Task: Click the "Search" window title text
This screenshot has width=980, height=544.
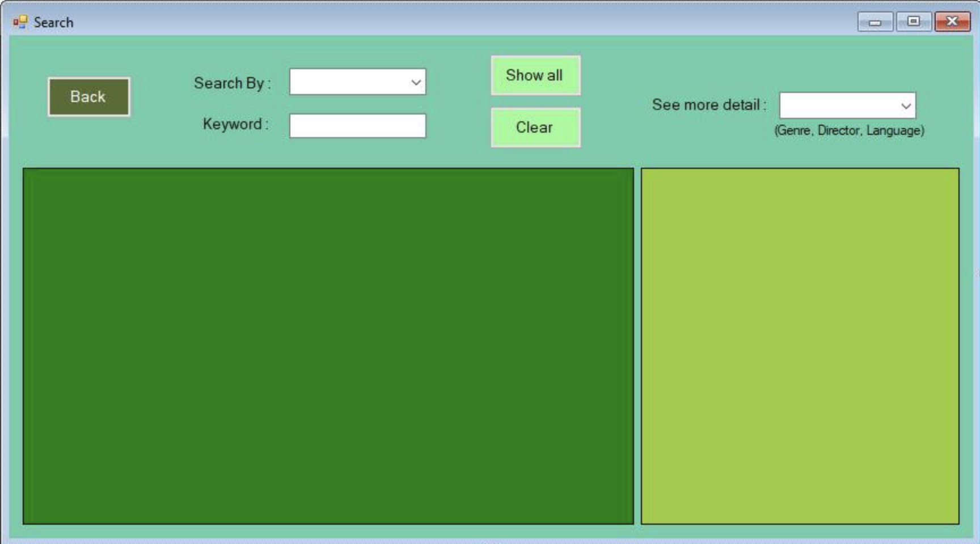Action: (x=53, y=23)
